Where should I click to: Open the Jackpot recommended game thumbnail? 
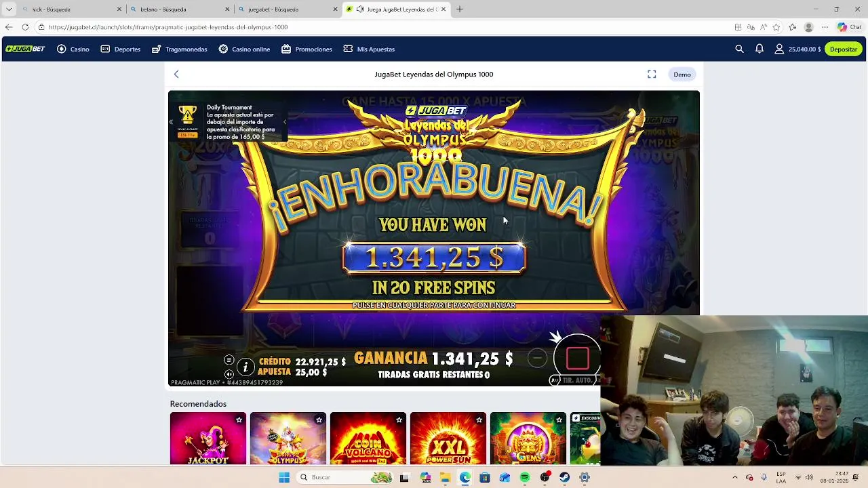[x=208, y=439]
